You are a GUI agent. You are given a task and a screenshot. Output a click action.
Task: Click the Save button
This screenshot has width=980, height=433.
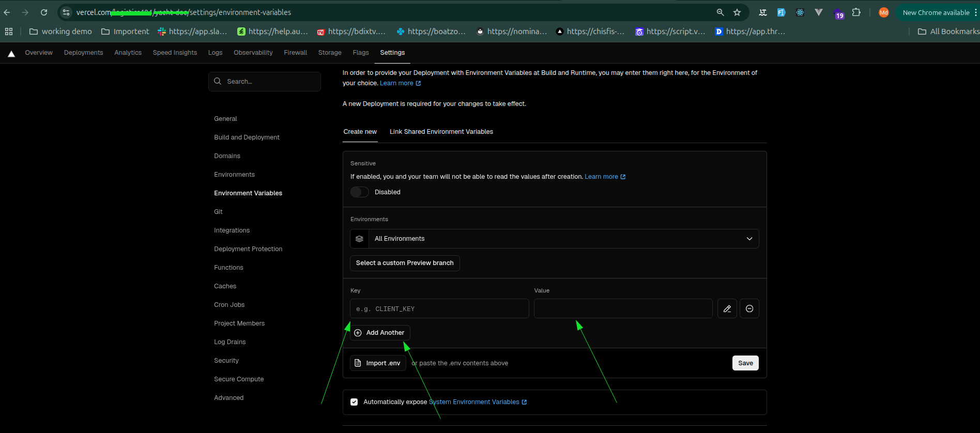pos(745,363)
